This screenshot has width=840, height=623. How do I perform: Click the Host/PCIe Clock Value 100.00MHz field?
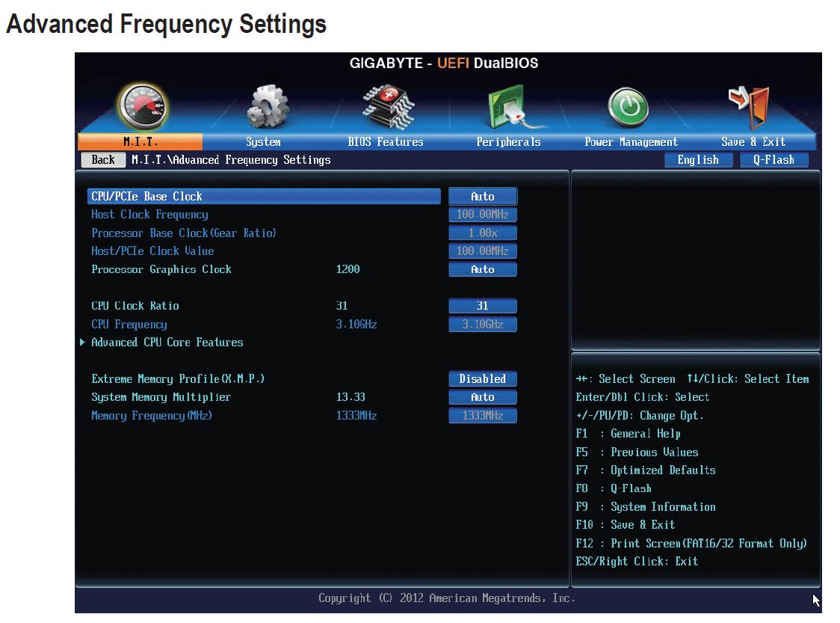[x=483, y=251]
